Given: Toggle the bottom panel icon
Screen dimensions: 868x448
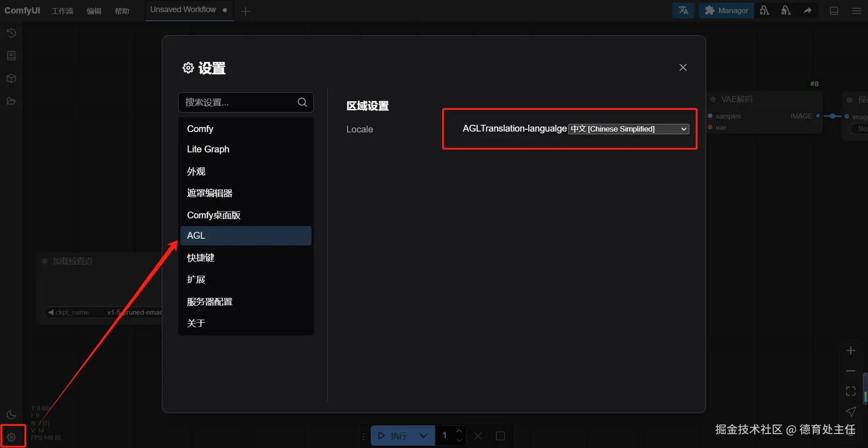Looking at the screenshot, I should pyautogui.click(x=834, y=11).
